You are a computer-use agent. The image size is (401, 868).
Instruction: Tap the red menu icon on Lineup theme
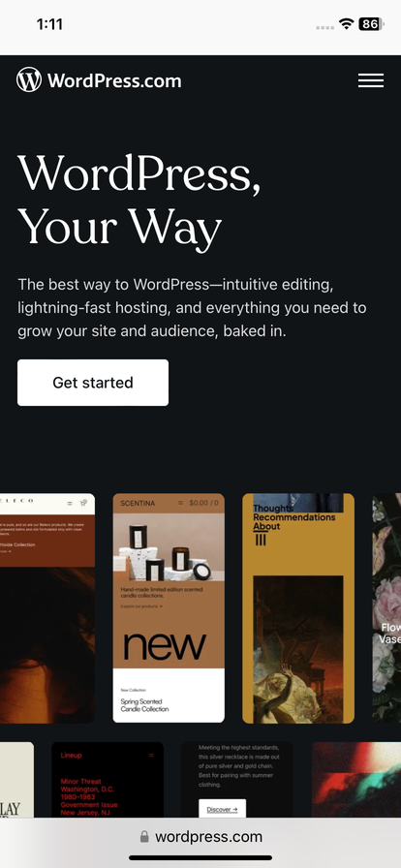(151, 755)
